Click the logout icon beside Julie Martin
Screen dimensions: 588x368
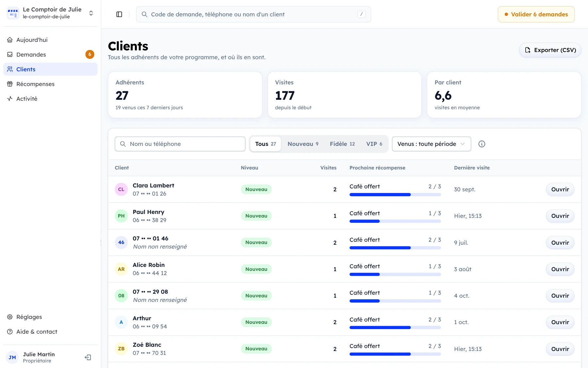point(88,358)
